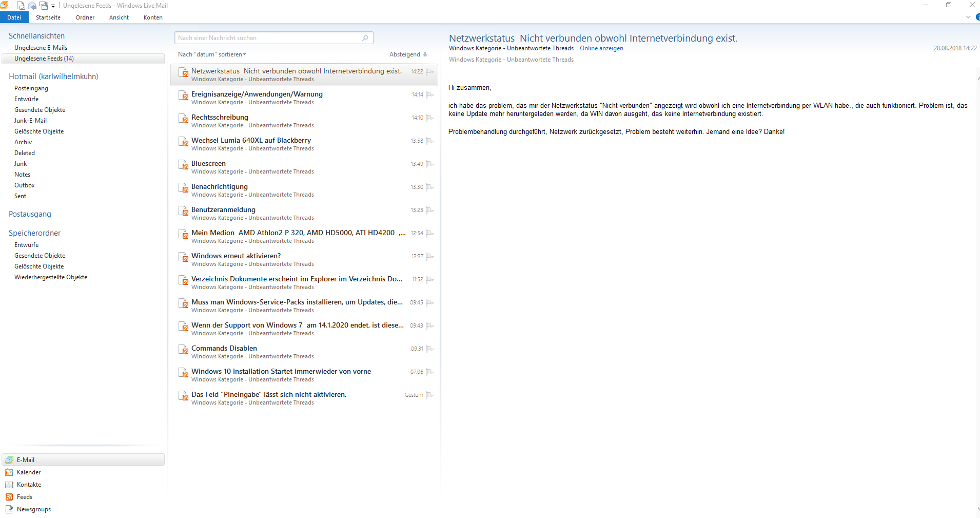Viewport: 980px width, 518px height.
Task: Click the new email icon in title bar
Action: [21, 5]
